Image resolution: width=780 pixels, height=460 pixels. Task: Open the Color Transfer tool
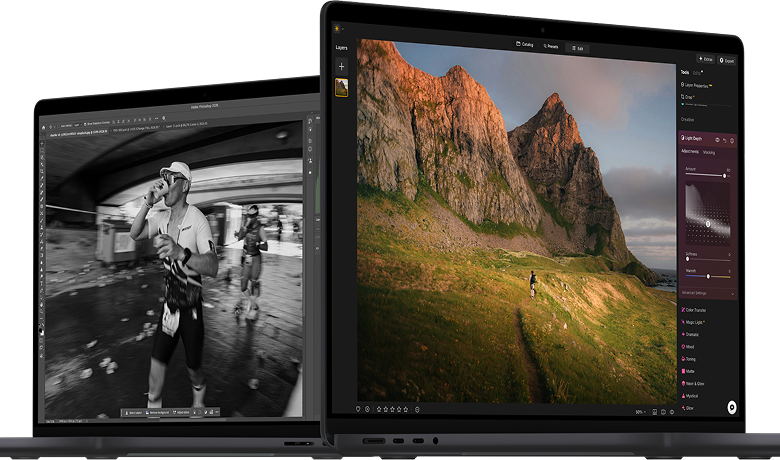[x=693, y=310]
